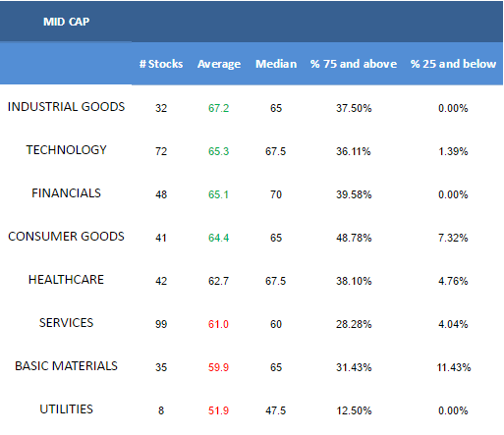Select the CONSUMER GOODS row label

66,237
